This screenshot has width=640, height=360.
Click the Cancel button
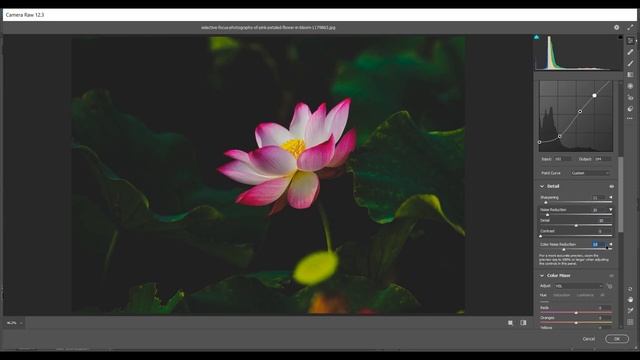[x=588, y=339]
